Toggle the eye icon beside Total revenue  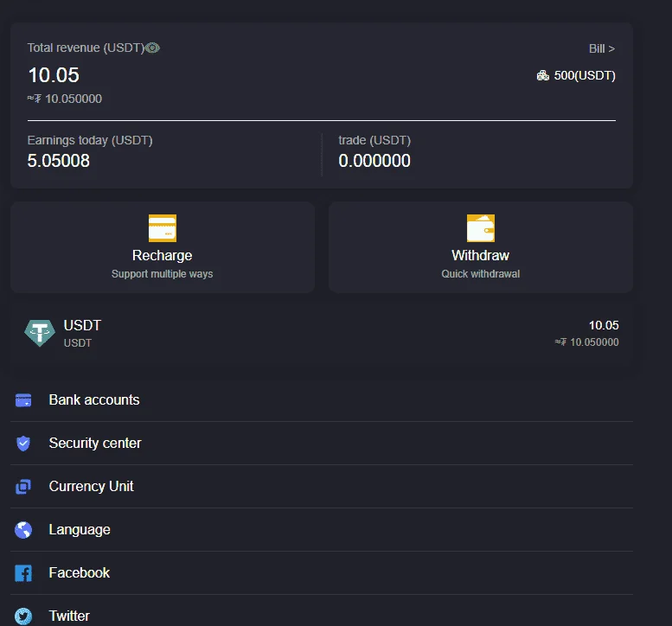[x=152, y=48]
